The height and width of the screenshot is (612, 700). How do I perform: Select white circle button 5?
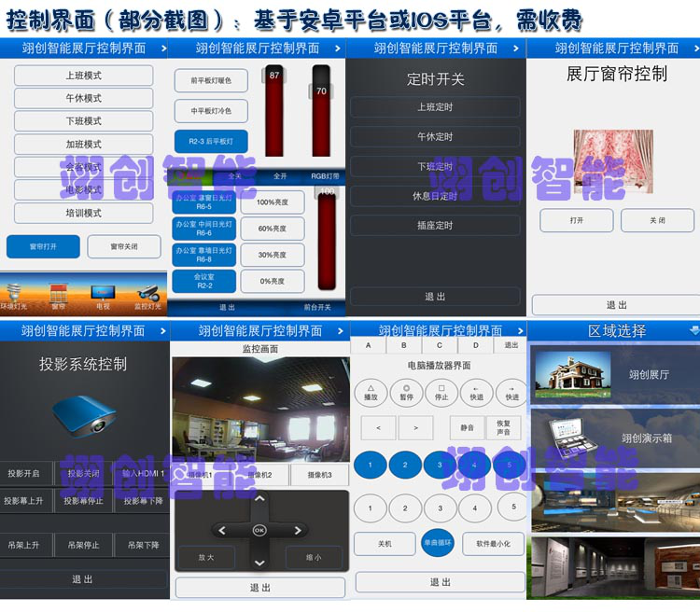point(512,507)
